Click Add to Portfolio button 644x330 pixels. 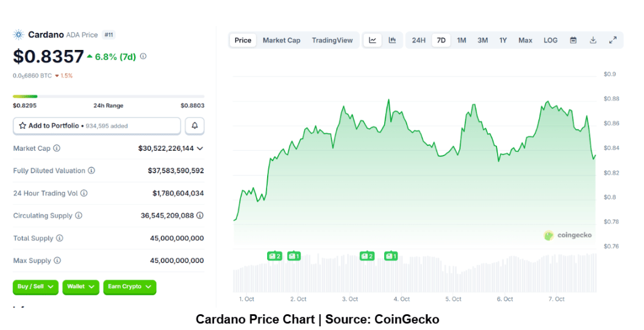click(x=97, y=126)
